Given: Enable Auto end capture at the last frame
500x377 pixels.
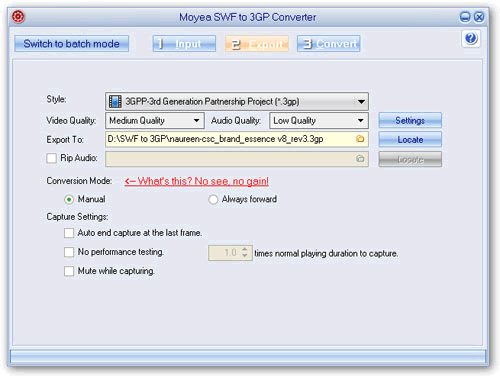Looking at the screenshot, I should 69,233.
